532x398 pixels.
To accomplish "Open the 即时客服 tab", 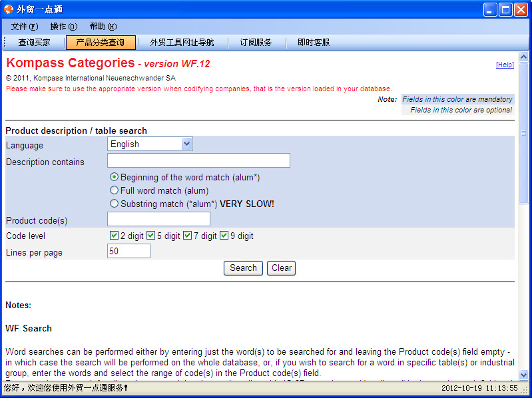I will pyautogui.click(x=314, y=43).
